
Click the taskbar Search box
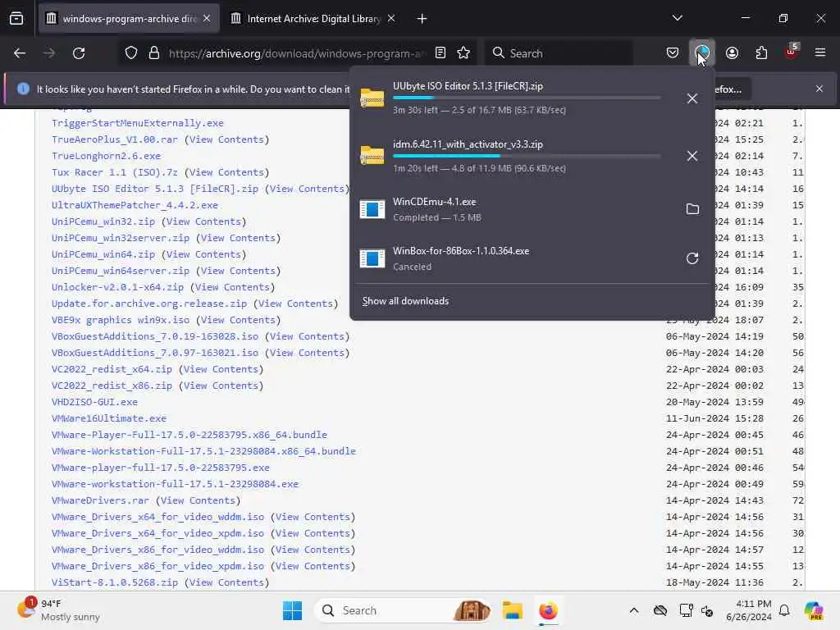[403, 610]
